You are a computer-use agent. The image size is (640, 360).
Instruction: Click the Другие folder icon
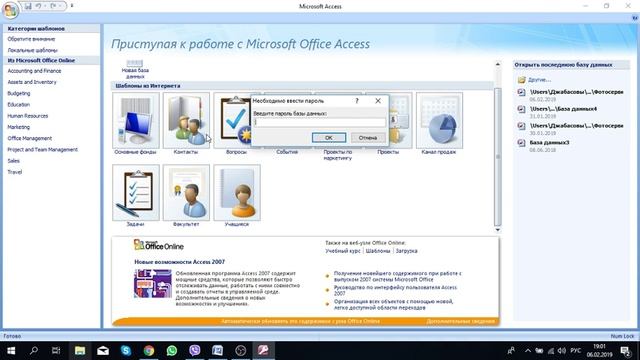521,80
